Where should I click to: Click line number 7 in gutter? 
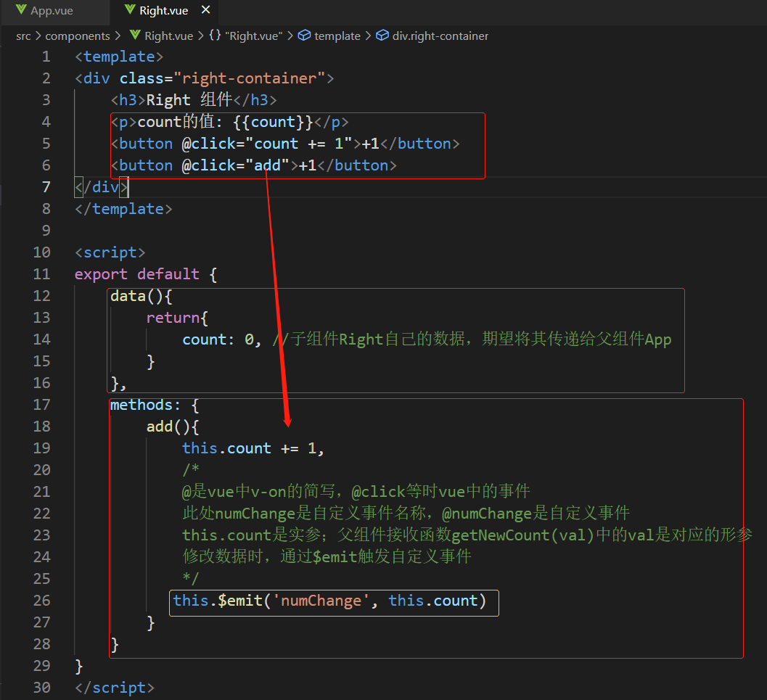point(46,187)
